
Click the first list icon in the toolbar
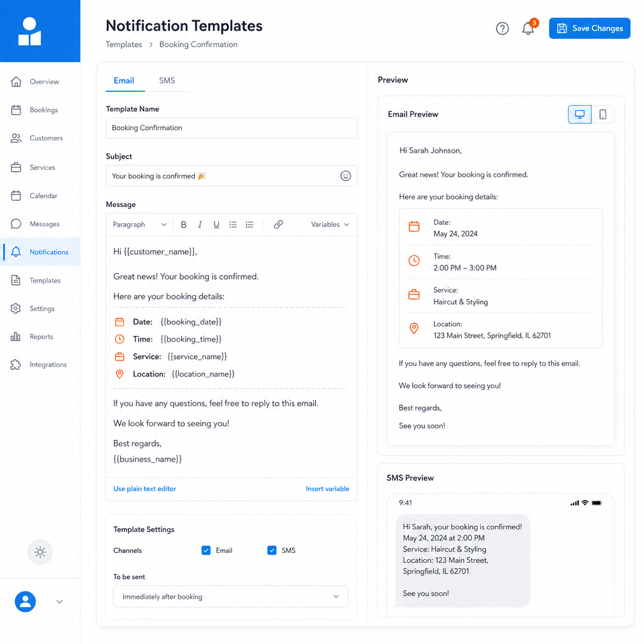[x=233, y=225]
